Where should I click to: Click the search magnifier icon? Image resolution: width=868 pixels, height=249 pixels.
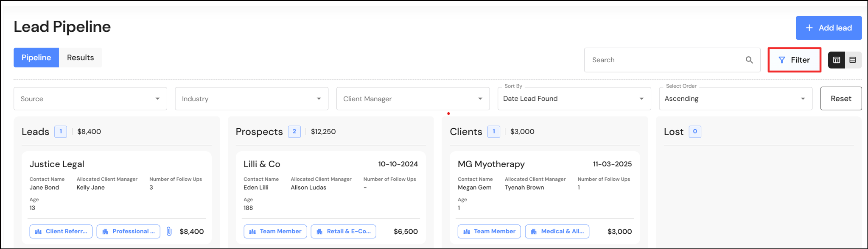coord(749,60)
